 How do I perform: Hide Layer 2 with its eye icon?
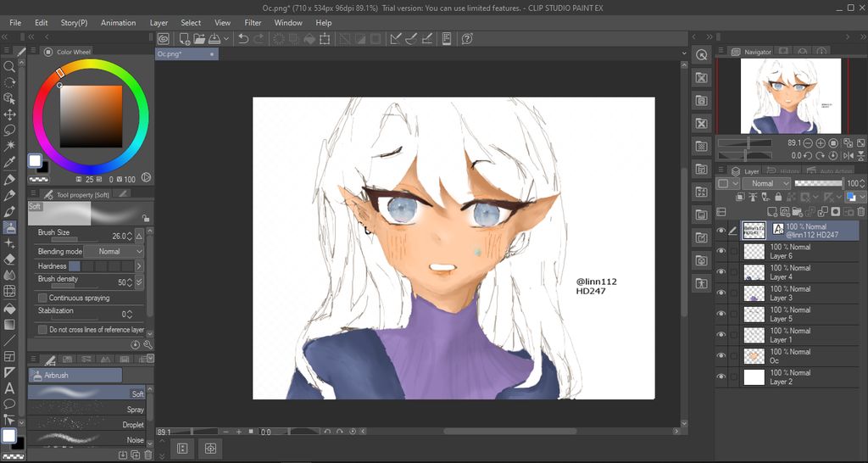coord(721,377)
